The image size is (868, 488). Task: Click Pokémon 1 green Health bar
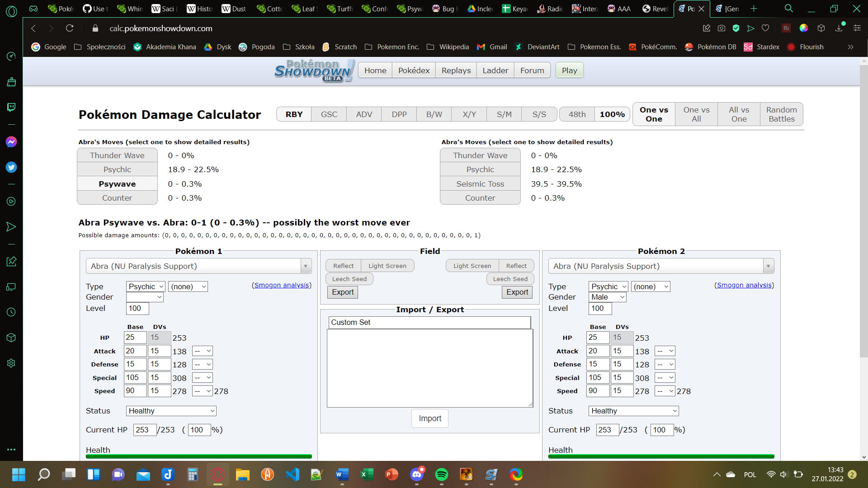tap(199, 456)
